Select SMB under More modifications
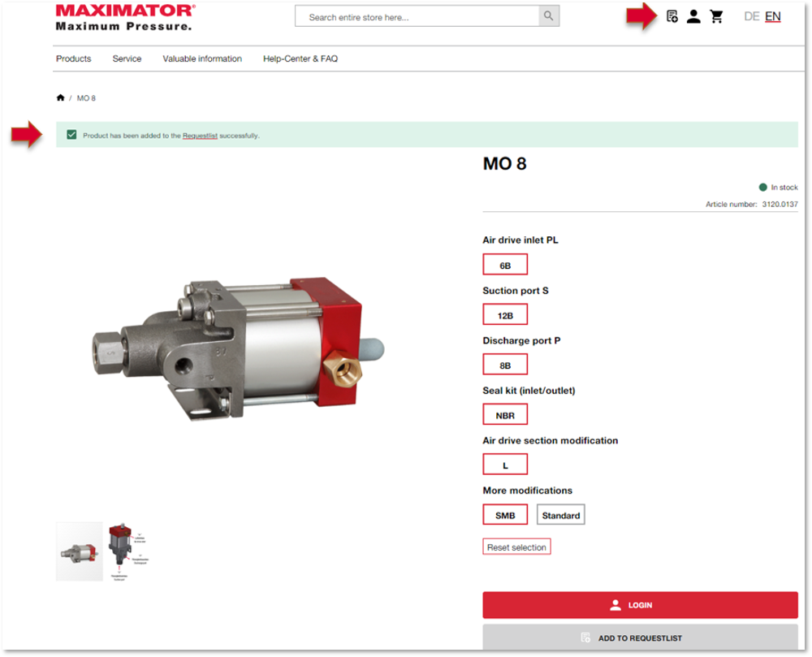This screenshot has height=657, width=812. click(505, 515)
